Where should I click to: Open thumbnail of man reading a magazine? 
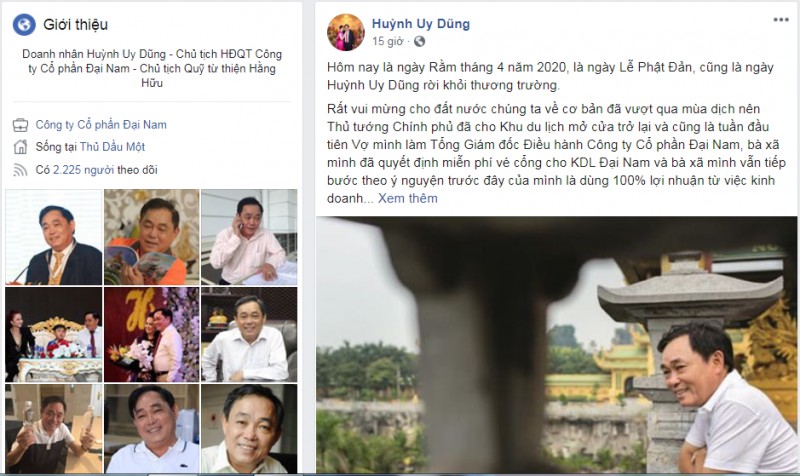[x=152, y=237]
